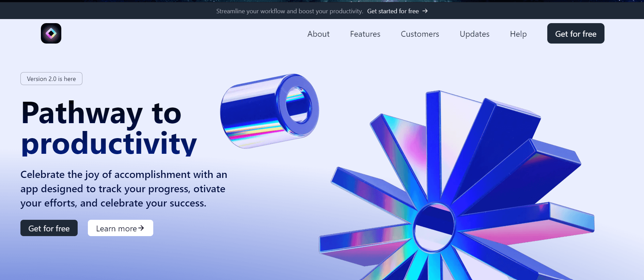Click the 3D star flower image
This screenshot has height=280, width=644.
pos(456,185)
